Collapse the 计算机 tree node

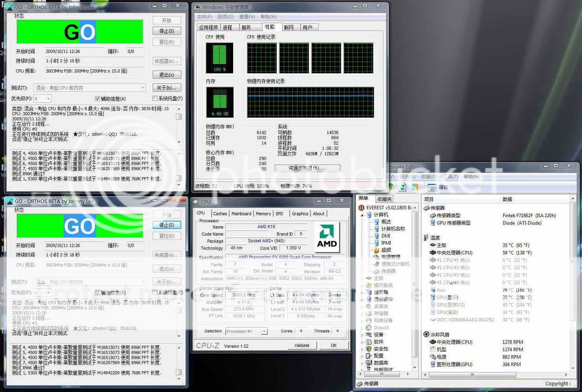362,215
